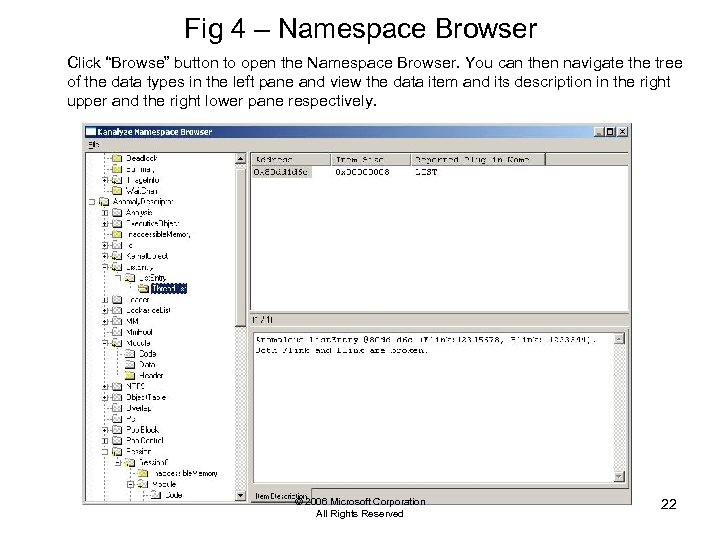
Task: Click the tree pane scroll up arrow
Action: 241,159
